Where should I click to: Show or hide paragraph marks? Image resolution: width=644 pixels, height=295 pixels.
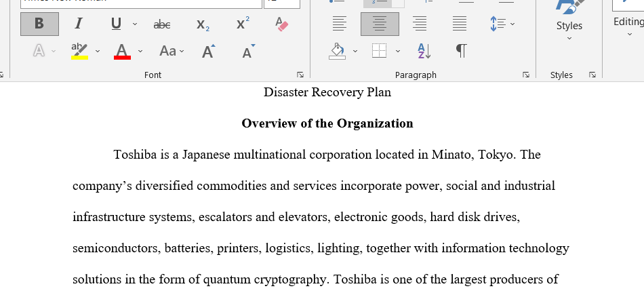(462, 52)
